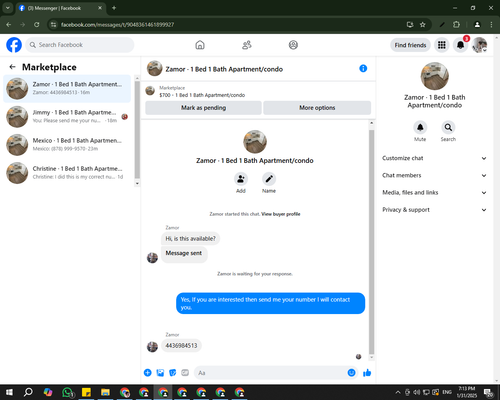Viewport: 500px width, 400px height.
Task: Open conversation information icon in chat header
Action: [x=363, y=68]
